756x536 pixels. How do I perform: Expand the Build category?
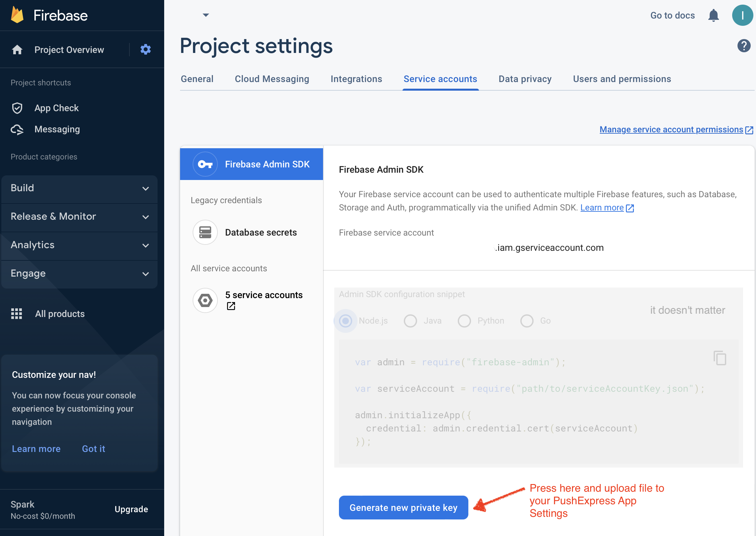pos(79,188)
